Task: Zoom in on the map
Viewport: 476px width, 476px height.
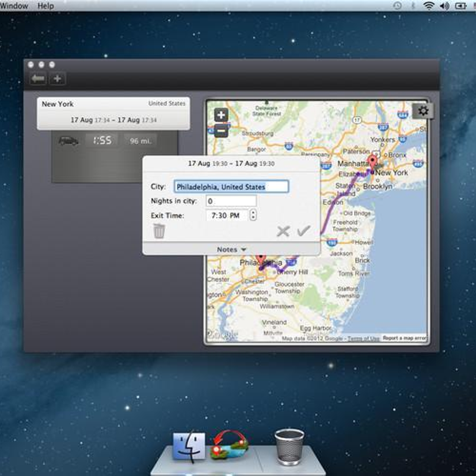Action: pyautogui.click(x=221, y=115)
